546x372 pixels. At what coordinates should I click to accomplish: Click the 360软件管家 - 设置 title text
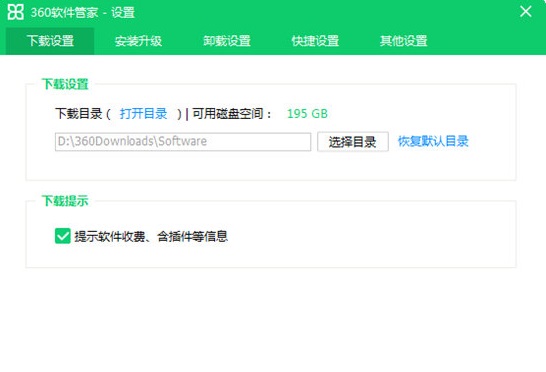83,13
